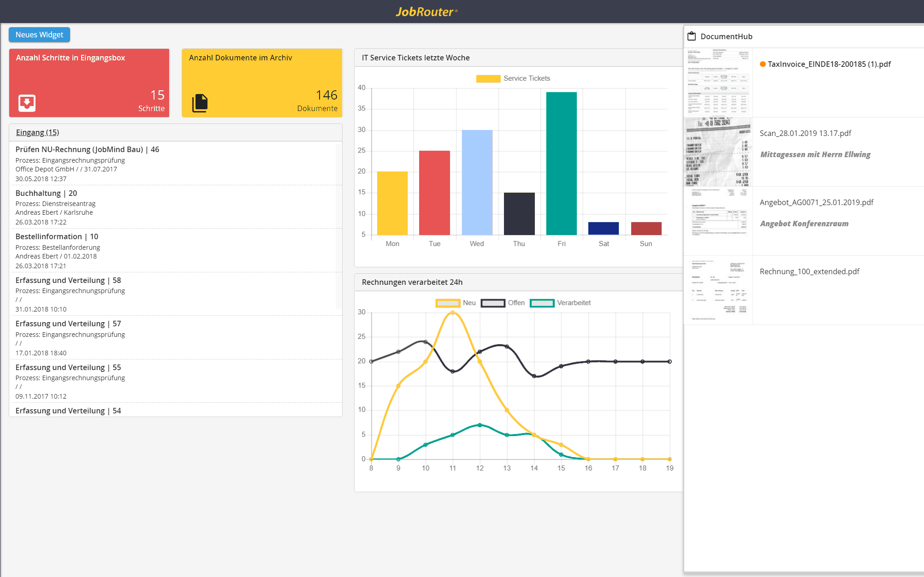The height and width of the screenshot is (577, 924).
Task: Click note Mittagessen mit Herrn Ellwing
Action: coord(815,154)
